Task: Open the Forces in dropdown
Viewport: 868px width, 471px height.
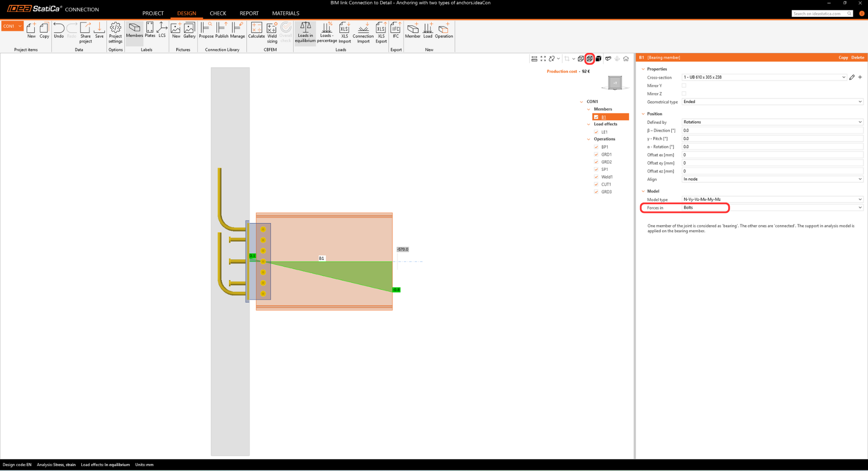Action: [x=772, y=207]
